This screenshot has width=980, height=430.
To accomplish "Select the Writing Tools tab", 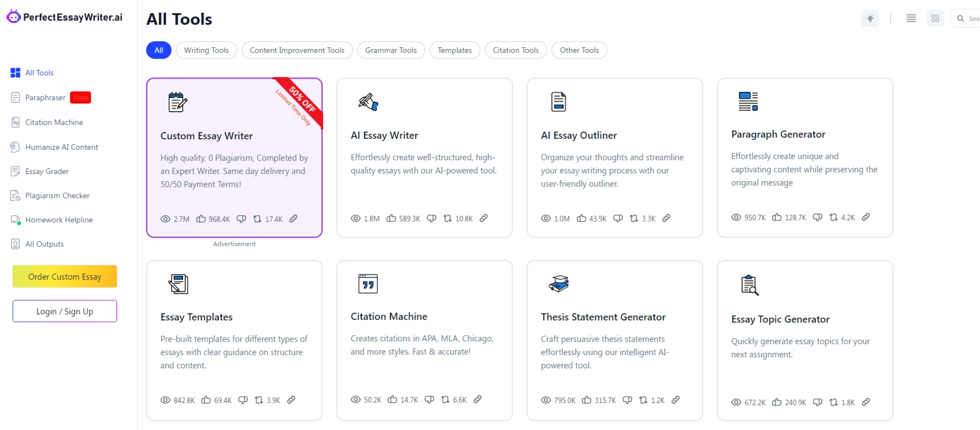I will click(206, 50).
